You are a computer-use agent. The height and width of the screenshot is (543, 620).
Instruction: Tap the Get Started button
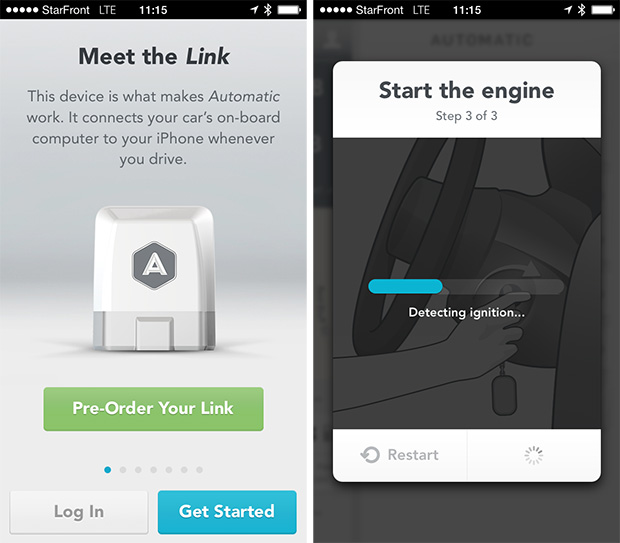pos(227,512)
